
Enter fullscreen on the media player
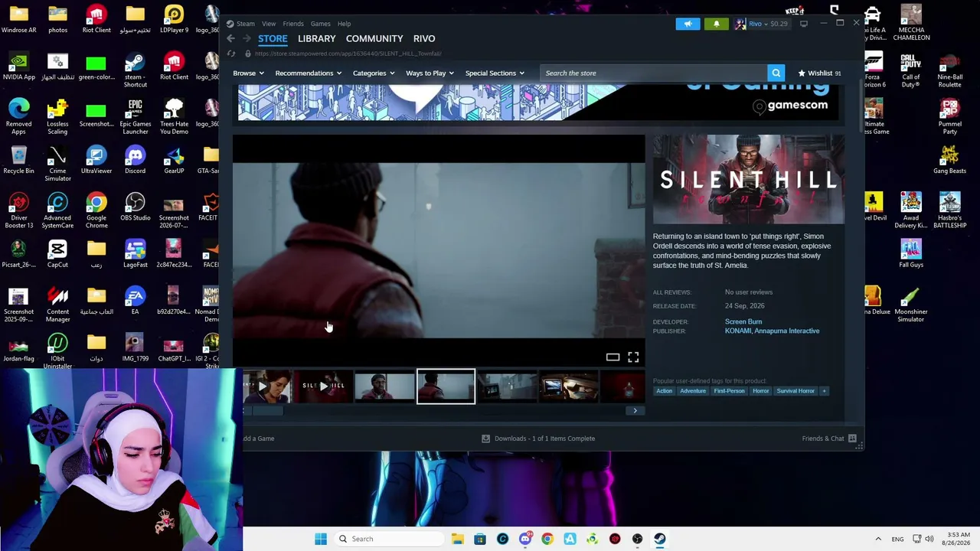click(633, 357)
